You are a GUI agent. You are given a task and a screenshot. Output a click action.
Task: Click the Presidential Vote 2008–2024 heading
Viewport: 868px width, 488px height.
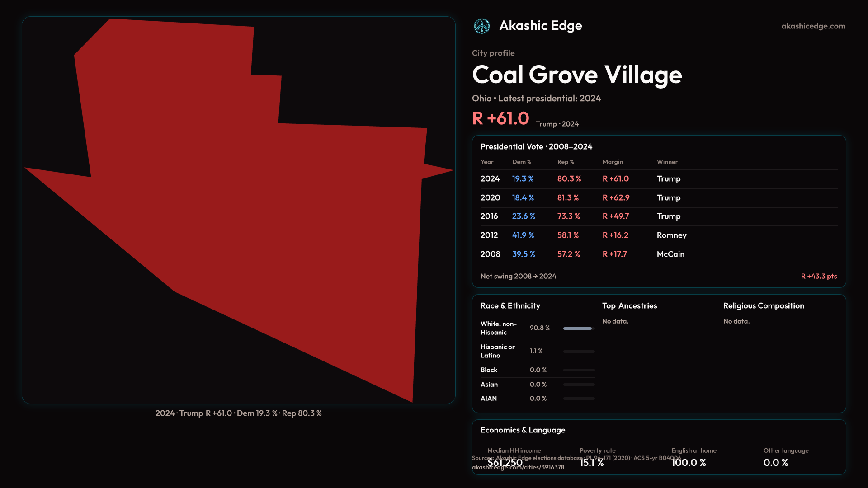(x=536, y=147)
